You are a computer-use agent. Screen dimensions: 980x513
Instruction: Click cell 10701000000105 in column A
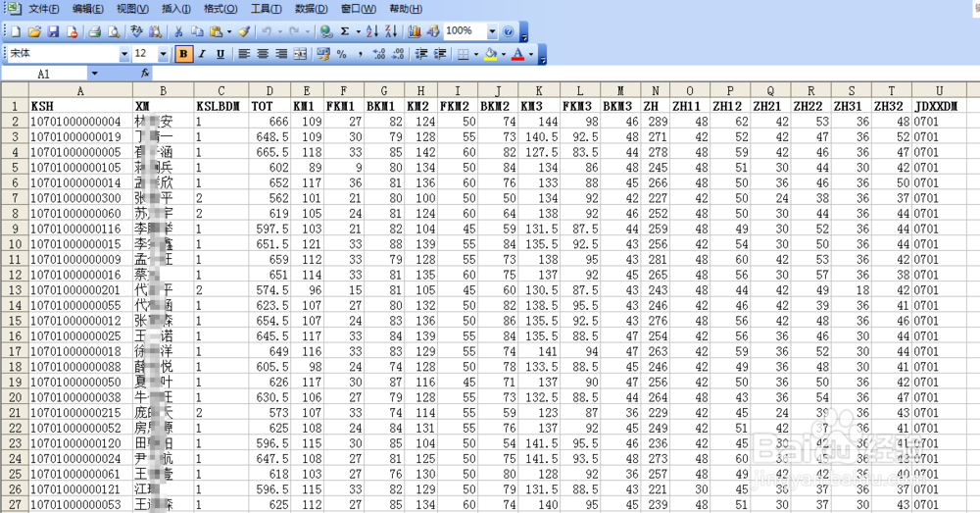(x=80, y=167)
